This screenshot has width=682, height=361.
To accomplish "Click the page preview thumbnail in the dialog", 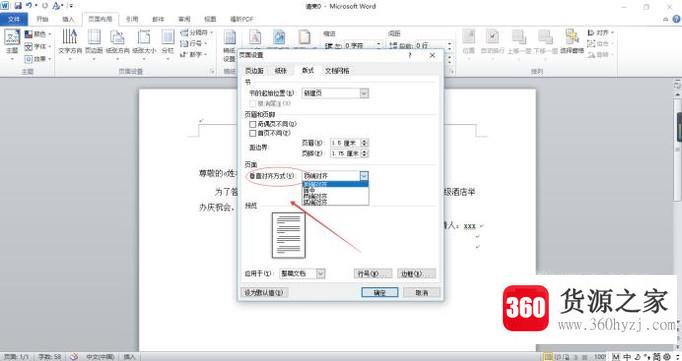I will coord(289,235).
